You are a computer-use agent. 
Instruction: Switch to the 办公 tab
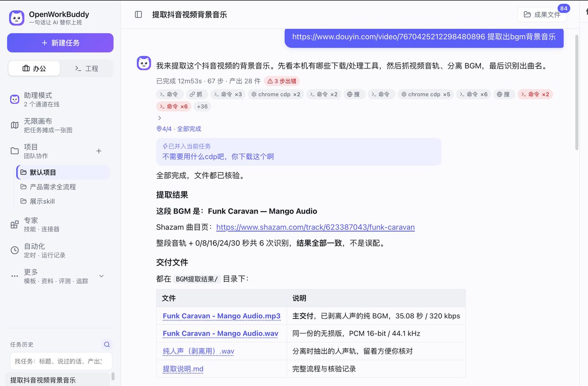(x=34, y=69)
